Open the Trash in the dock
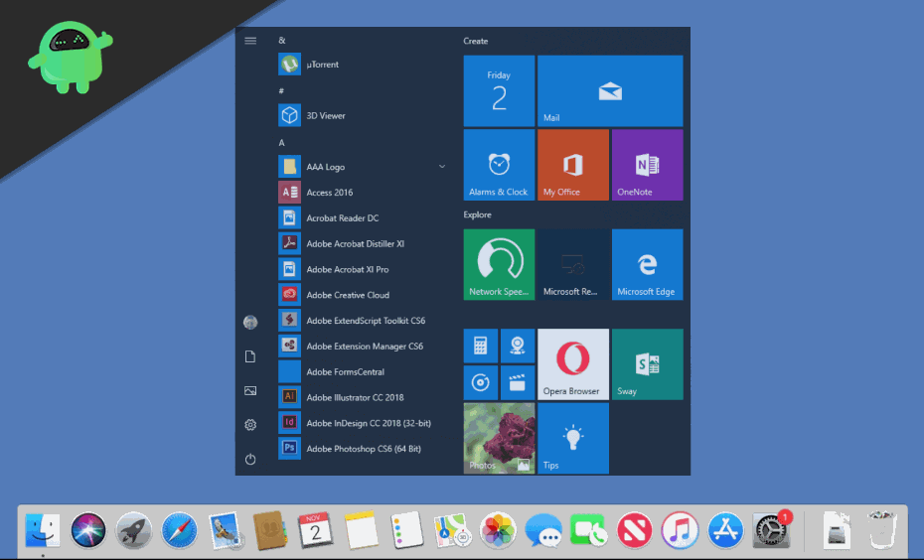Screen dimensions: 924x560 (881, 530)
